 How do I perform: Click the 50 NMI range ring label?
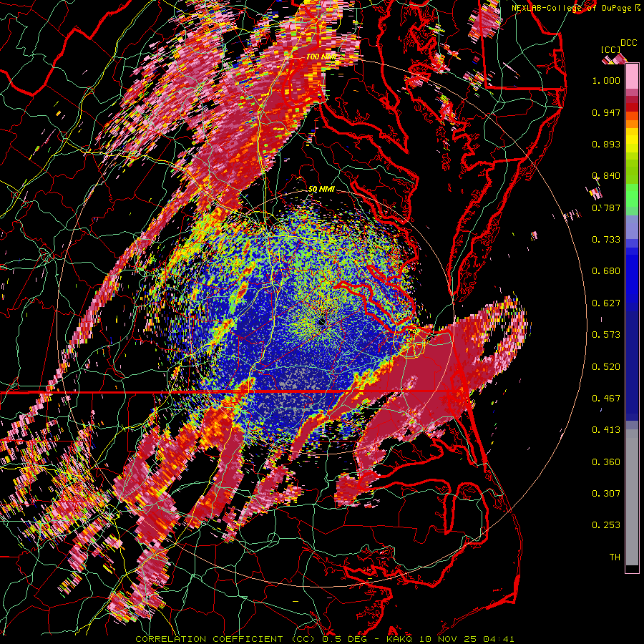tap(321, 190)
